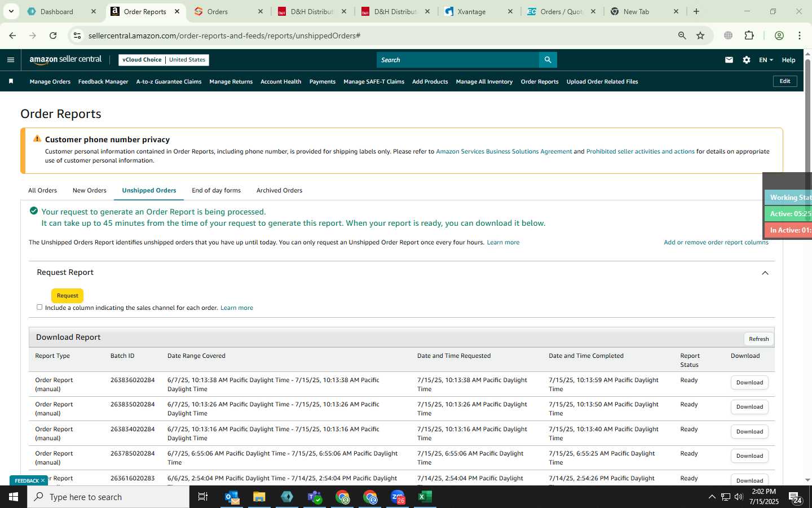Image resolution: width=812 pixels, height=508 pixels.
Task: Click the bookmark flag icon in nav bar
Action: pos(11,82)
